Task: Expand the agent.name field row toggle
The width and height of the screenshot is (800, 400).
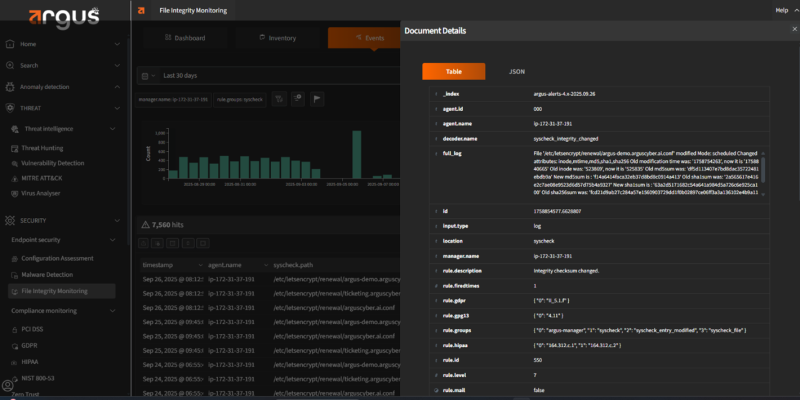Action: point(435,123)
